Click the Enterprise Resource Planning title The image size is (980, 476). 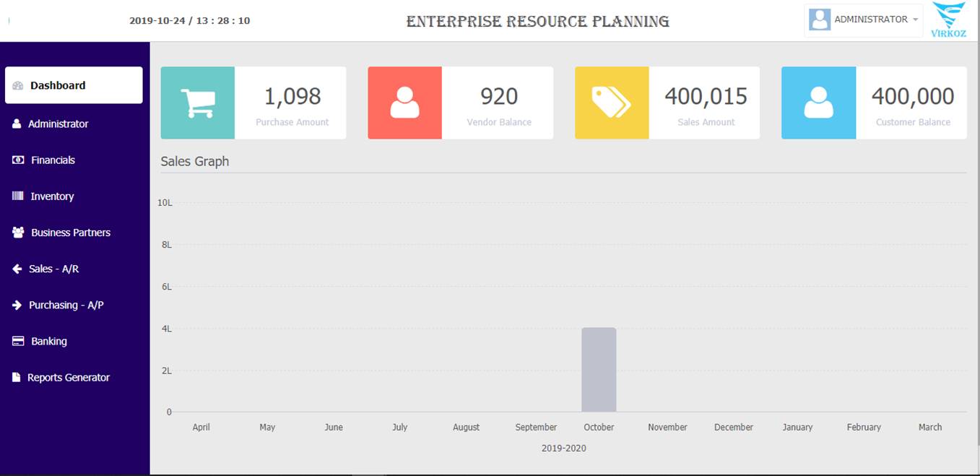[537, 22]
